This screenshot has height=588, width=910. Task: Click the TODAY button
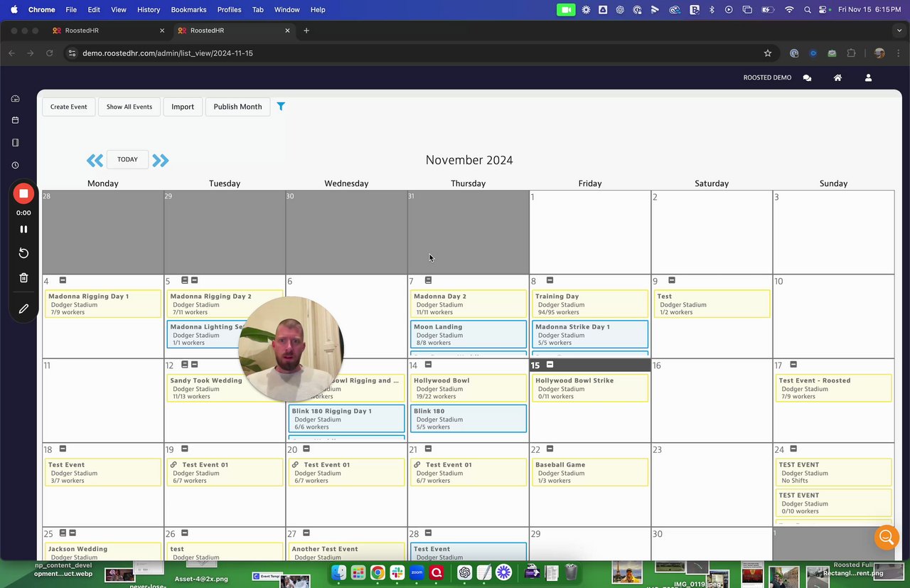[x=127, y=159]
